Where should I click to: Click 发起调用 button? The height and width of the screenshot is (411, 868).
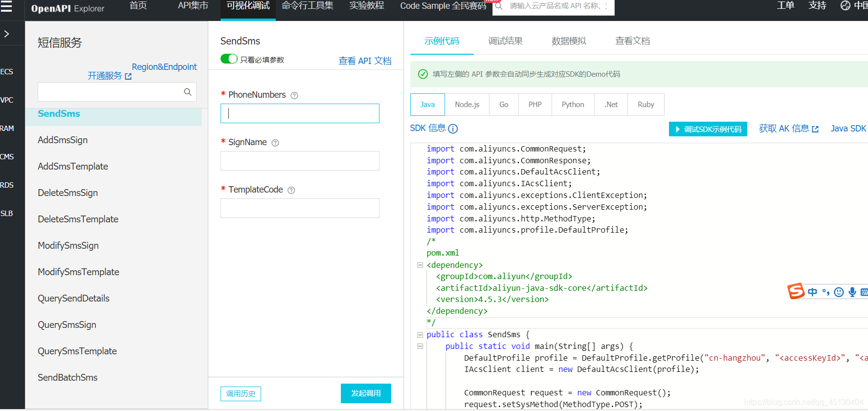point(366,393)
